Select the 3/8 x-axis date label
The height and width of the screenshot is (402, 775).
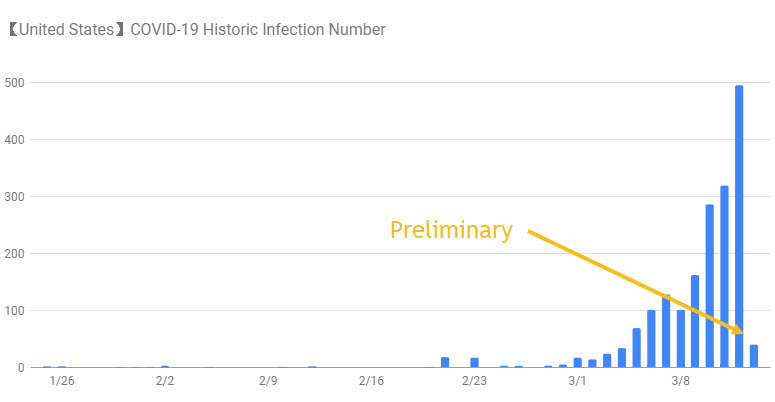pyautogui.click(x=681, y=381)
